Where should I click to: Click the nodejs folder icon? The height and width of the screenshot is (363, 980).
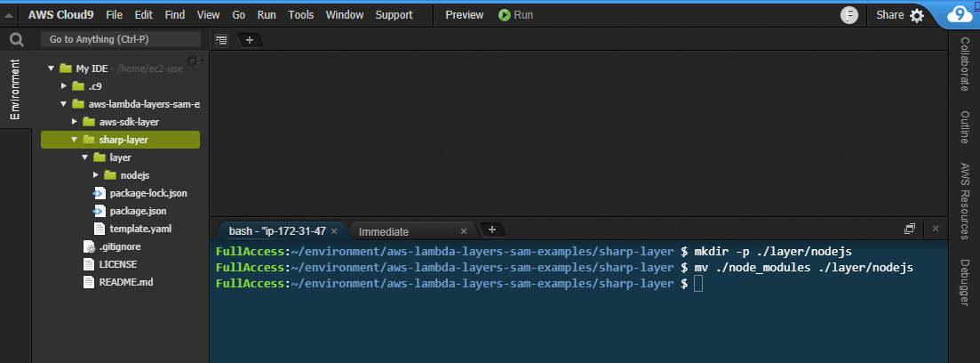tap(110, 175)
